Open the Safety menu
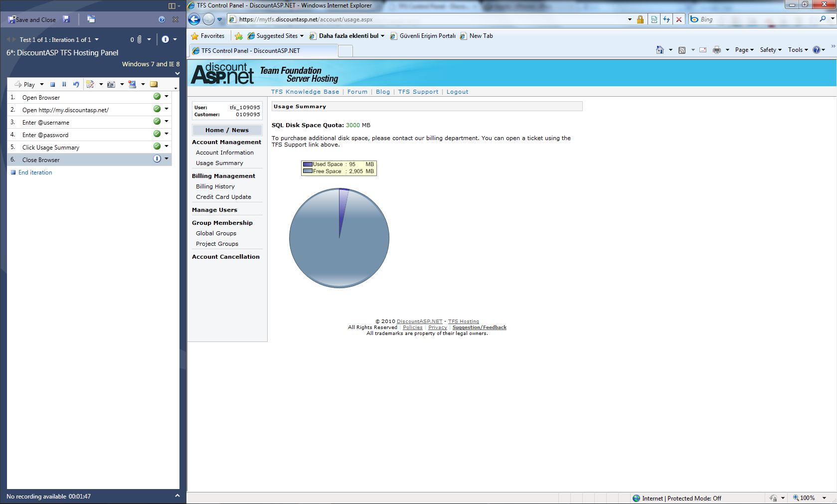837x504 pixels. [x=771, y=50]
